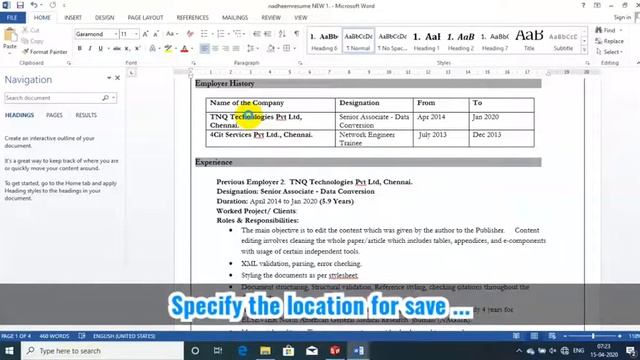This screenshot has width=640, height=360.
Task: Switch to Web Layout view in the status bar
Action: (x=552, y=336)
